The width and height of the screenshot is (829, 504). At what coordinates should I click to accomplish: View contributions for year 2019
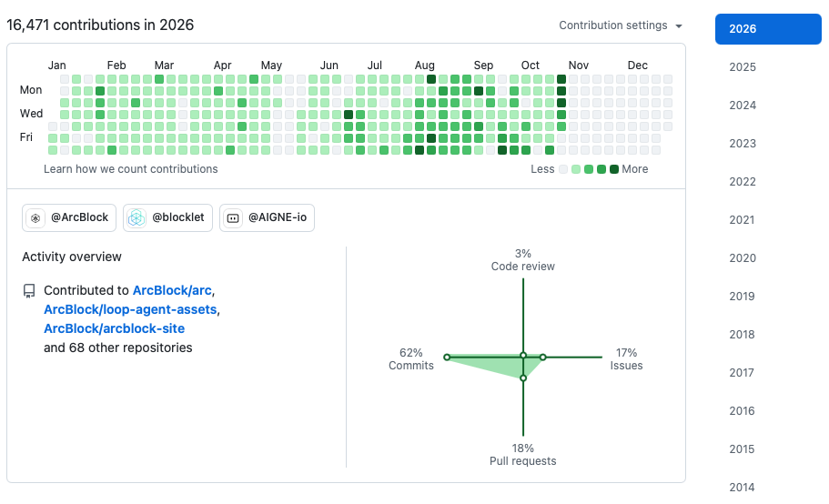[743, 297]
